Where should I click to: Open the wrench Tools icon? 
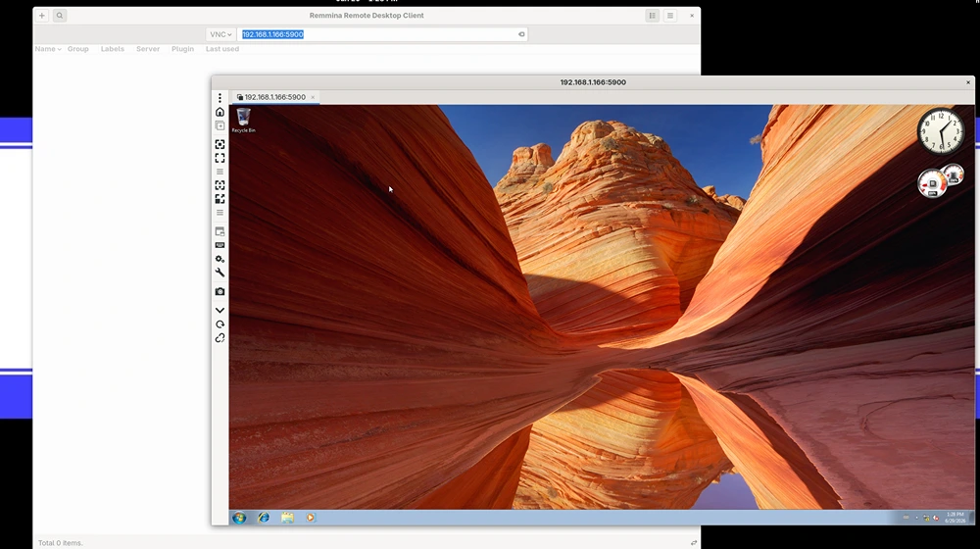coord(220,273)
